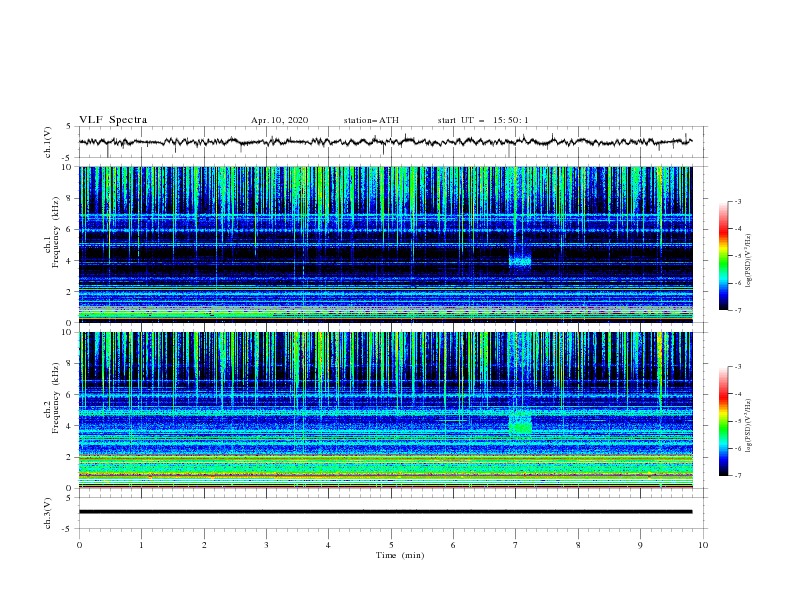Click time axis tick label "10"

click(703, 545)
